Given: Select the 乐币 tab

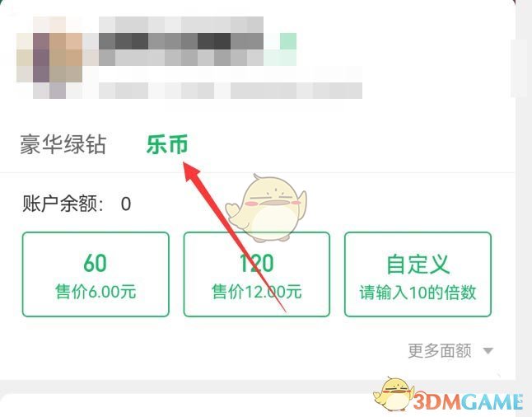Looking at the screenshot, I should click(167, 144).
